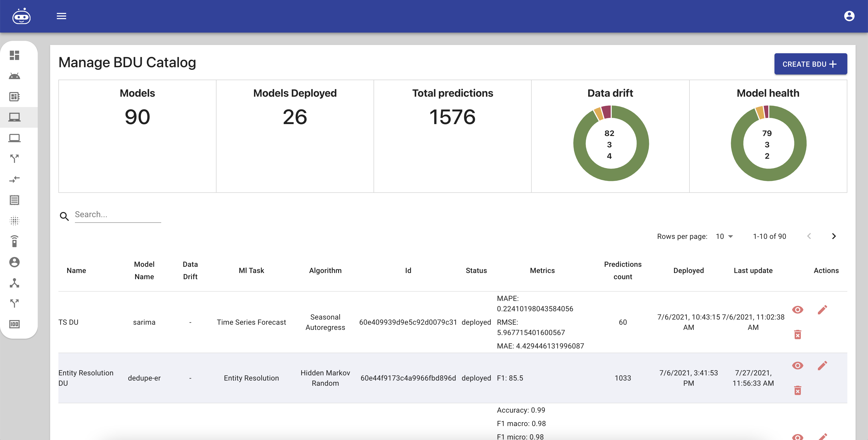The height and width of the screenshot is (440, 868).
Task: Go to previous page of results
Action: click(809, 236)
